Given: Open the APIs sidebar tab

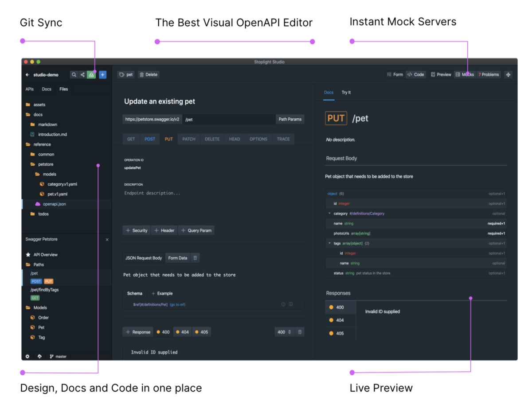Looking at the screenshot, I should (x=29, y=89).
